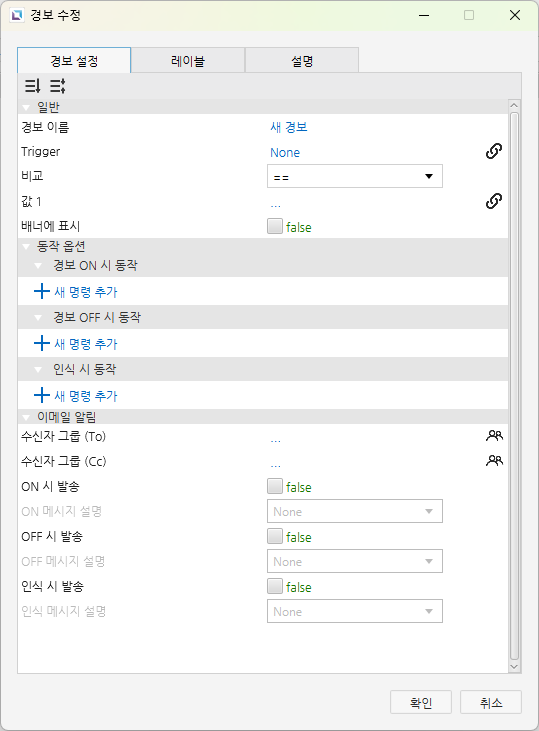Click the 확인 button

point(421,702)
